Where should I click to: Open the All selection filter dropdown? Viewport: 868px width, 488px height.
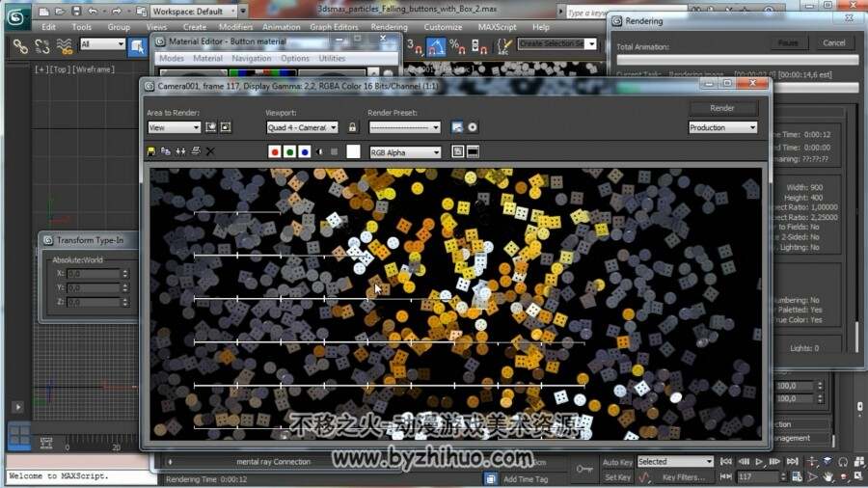click(103, 43)
